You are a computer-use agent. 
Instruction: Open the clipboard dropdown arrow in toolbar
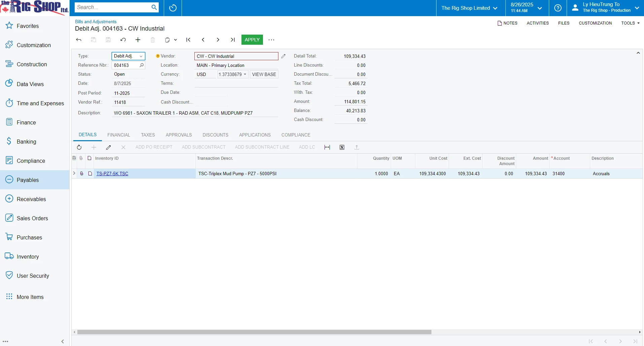(176, 40)
